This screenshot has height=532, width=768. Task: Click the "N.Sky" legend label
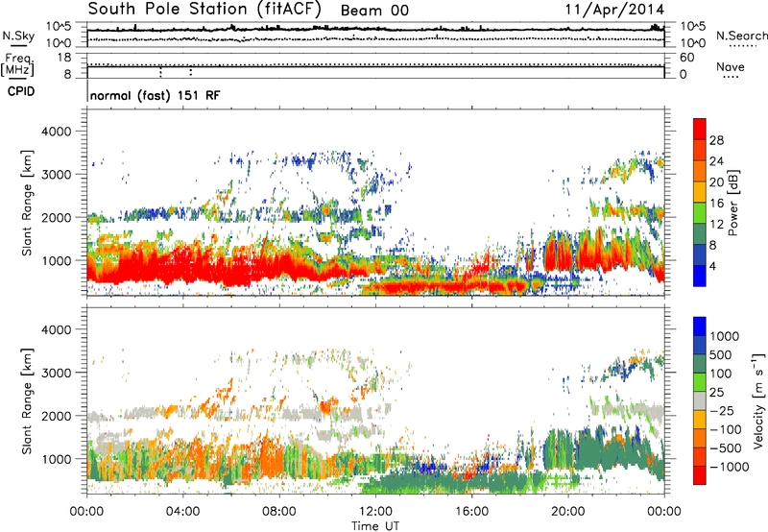point(18,36)
